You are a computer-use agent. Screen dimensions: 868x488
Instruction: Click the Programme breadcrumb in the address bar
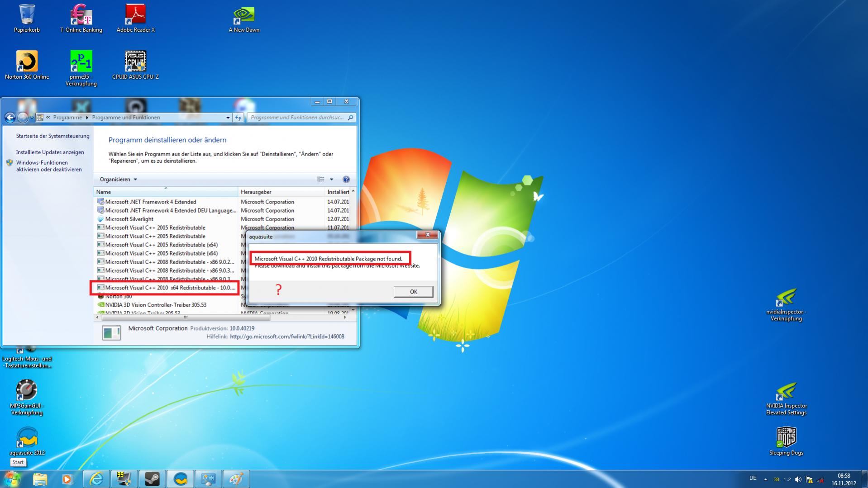tap(67, 118)
